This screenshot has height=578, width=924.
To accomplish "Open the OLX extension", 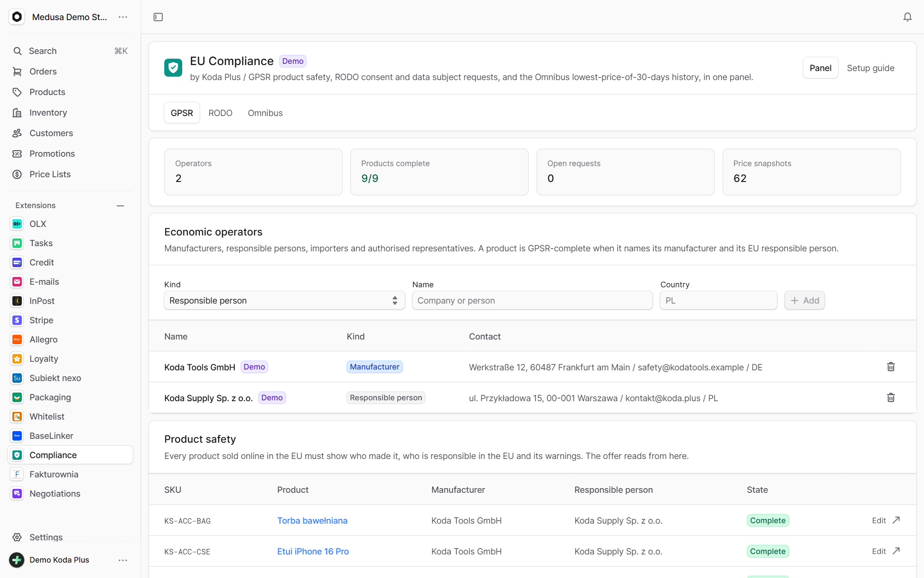I will (71, 224).
